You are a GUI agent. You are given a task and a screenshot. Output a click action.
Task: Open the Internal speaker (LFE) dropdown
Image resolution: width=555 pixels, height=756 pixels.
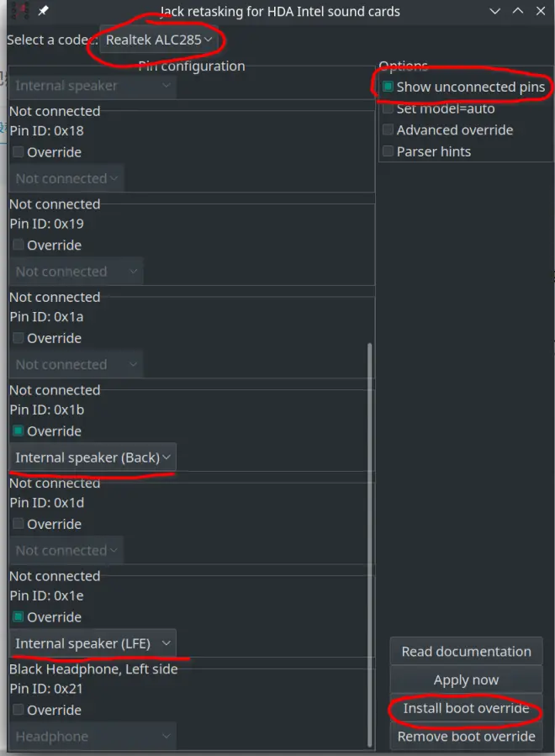pyautogui.click(x=92, y=643)
